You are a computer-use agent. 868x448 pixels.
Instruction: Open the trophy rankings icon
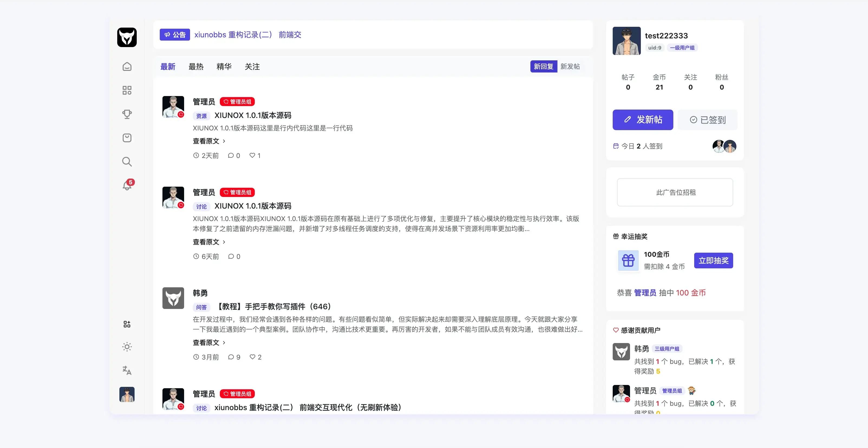pos(127,114)
